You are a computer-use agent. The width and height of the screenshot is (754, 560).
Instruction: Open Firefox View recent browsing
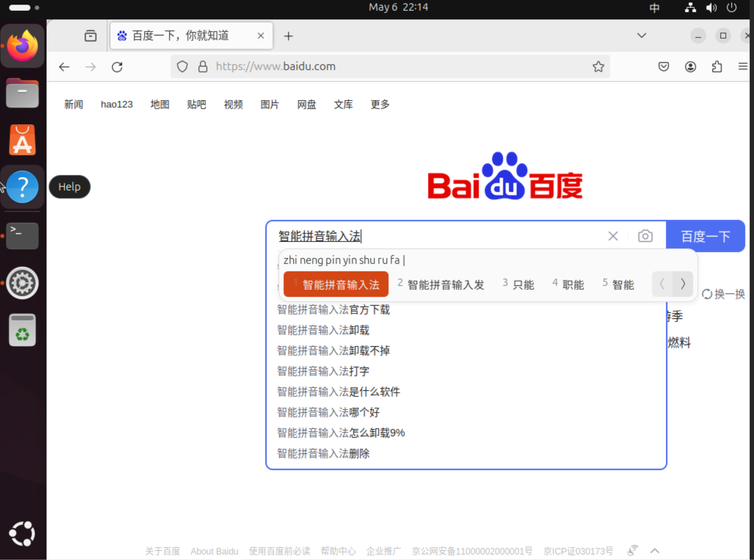[x=90, y=36]
